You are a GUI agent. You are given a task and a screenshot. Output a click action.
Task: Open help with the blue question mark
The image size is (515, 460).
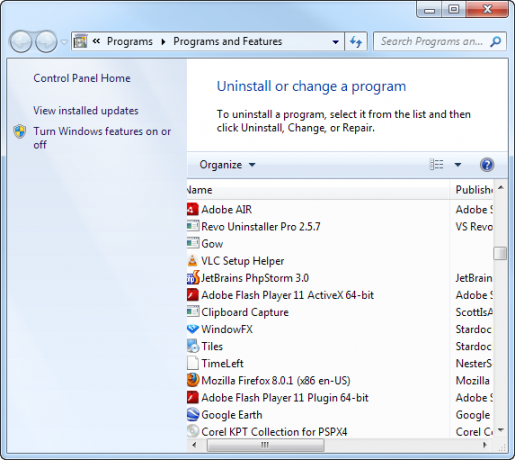click(x=487, y=165)
